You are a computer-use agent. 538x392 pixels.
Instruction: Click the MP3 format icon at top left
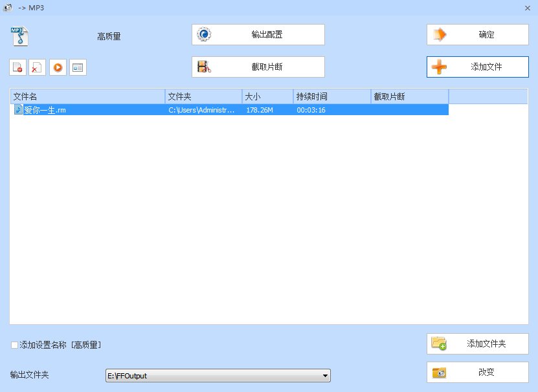[18, 35]
